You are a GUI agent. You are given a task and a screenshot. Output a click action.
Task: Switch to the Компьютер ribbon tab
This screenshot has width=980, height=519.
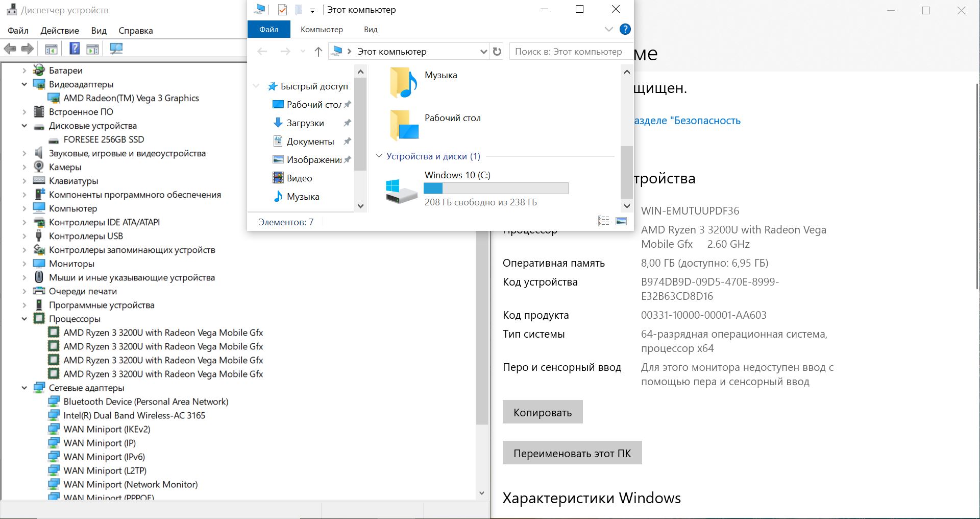pos(322,30)
